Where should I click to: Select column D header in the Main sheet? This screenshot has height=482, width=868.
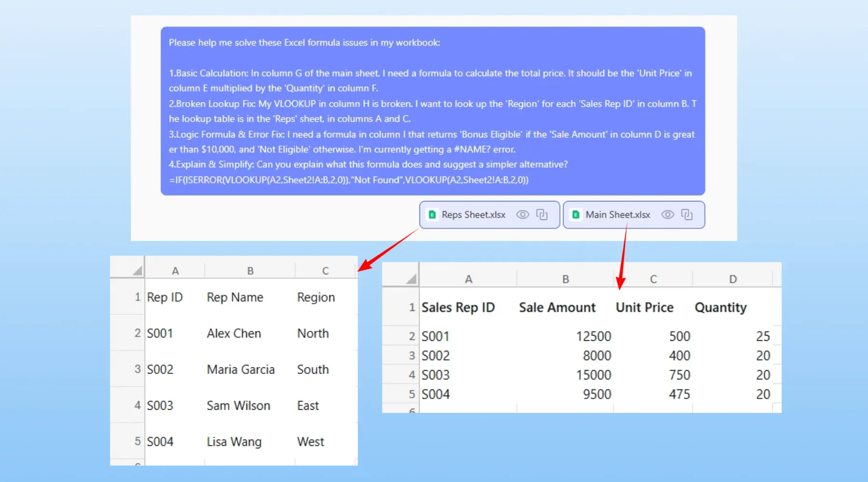(x=732, y=279)
